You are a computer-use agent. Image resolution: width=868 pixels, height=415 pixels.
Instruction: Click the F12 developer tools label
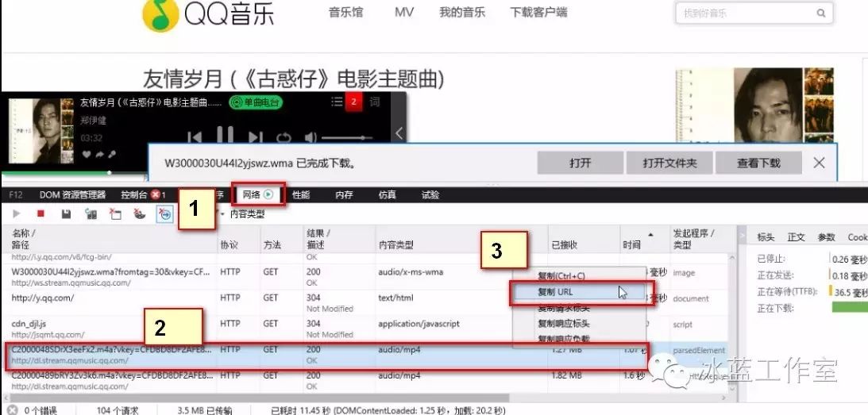tap(16, 194)
